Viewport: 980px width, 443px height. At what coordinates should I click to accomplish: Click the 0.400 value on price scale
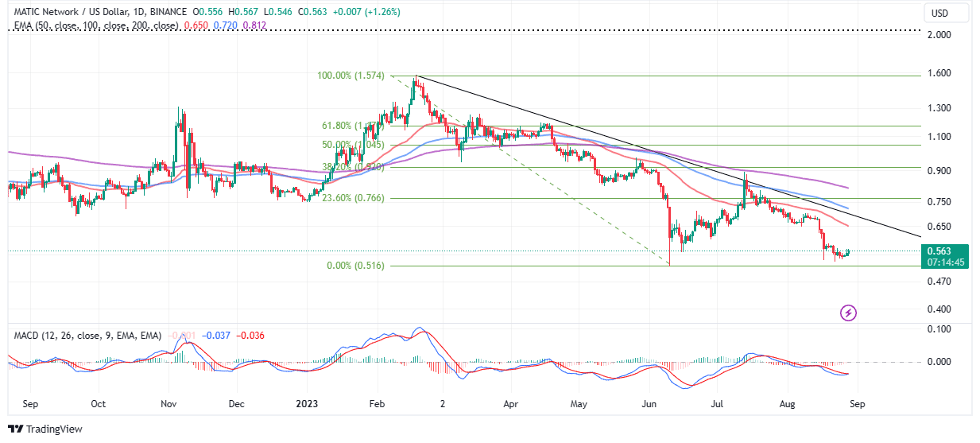click(939, 309)
